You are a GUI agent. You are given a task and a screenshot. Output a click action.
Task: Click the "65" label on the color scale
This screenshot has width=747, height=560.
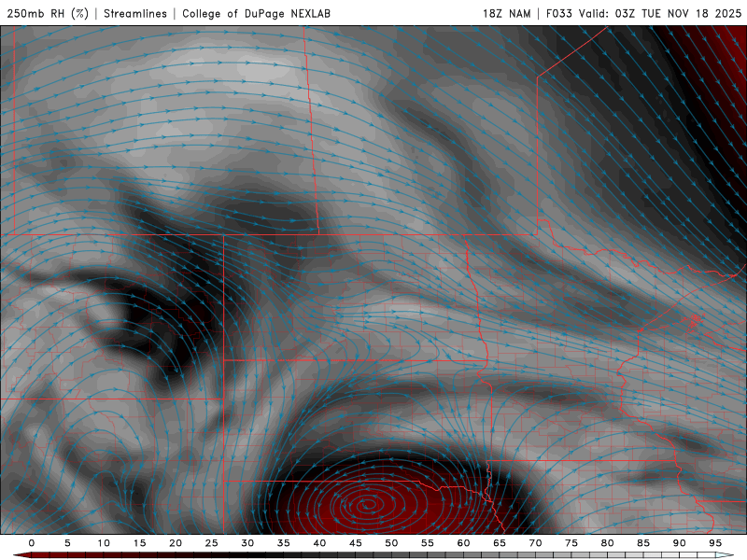[x=500, y=543]
